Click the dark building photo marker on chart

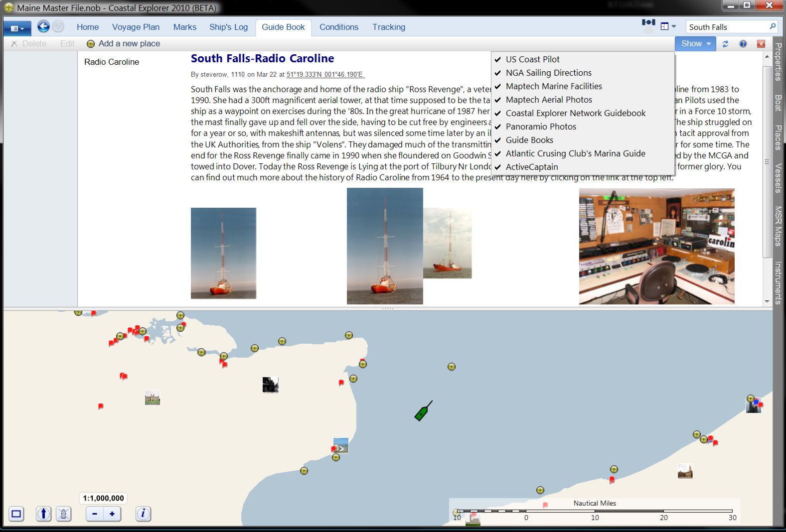(270, 385)
